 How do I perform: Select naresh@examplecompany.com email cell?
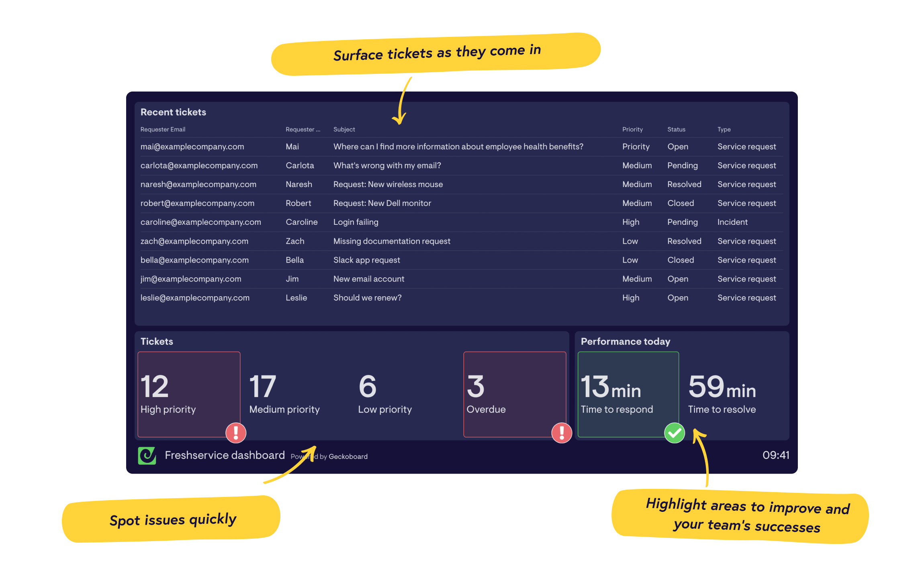click(x=198, y=184)
